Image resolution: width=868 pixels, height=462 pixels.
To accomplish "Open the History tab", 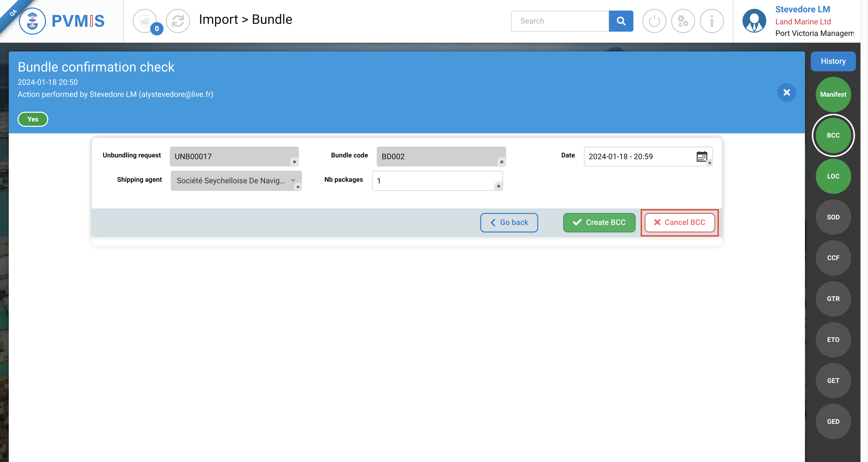I will coord(833,61).
